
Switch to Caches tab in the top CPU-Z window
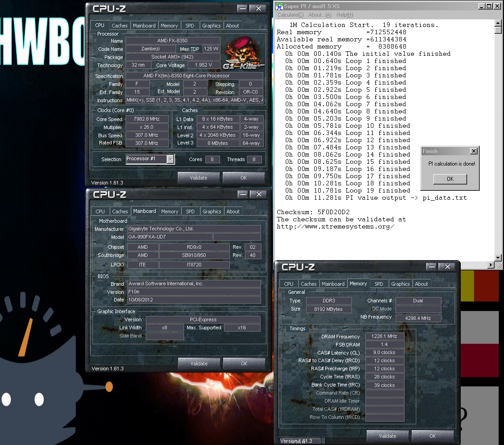pyautogui.click(x=120, y=25)
